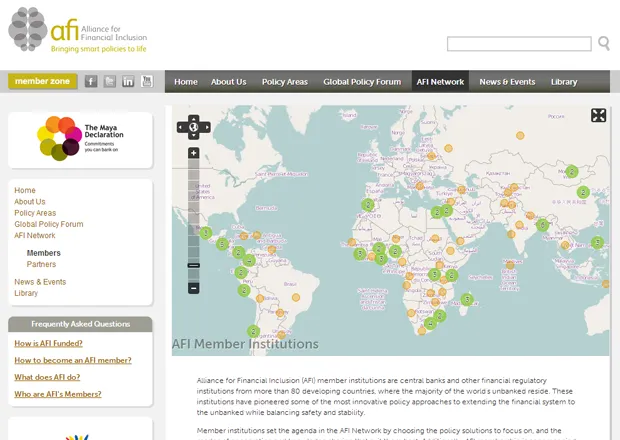
Task: Open Global Policy Forum in the top bar
Action: (362, 82)
